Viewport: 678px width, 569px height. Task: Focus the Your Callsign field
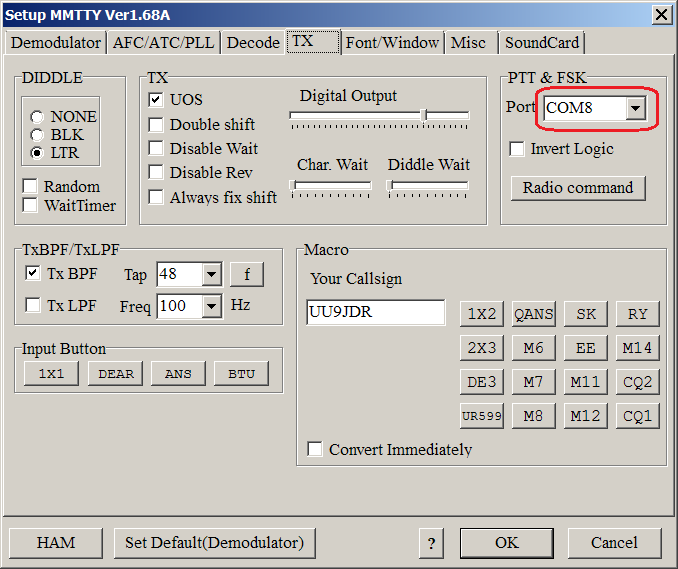(375, 312)
